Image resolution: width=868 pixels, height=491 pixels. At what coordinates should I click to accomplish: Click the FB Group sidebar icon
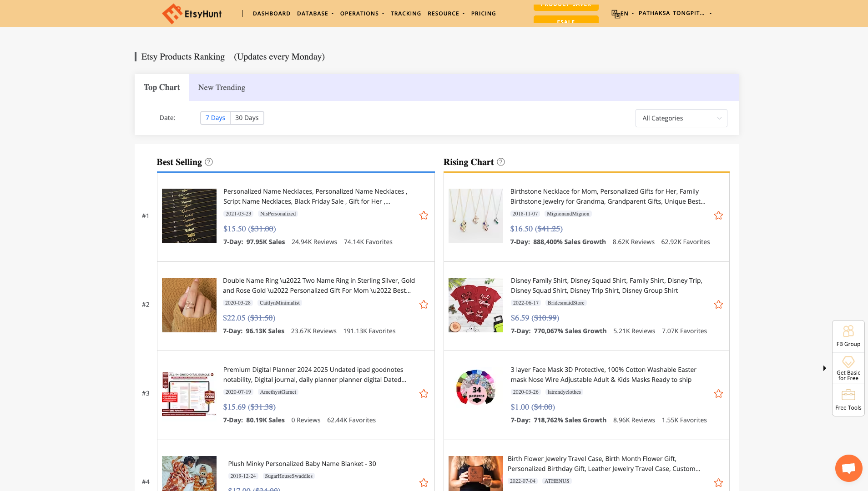click(x=848, y=332)
